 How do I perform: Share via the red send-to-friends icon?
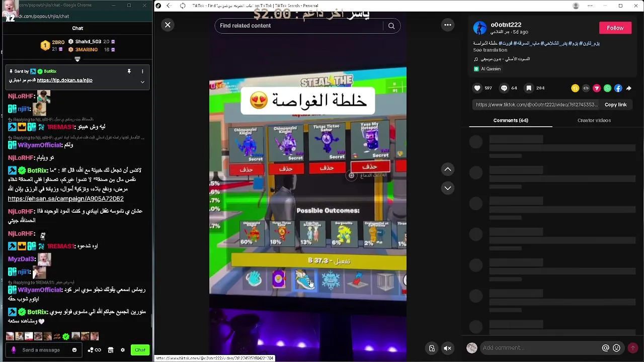[x=597, y=88]
